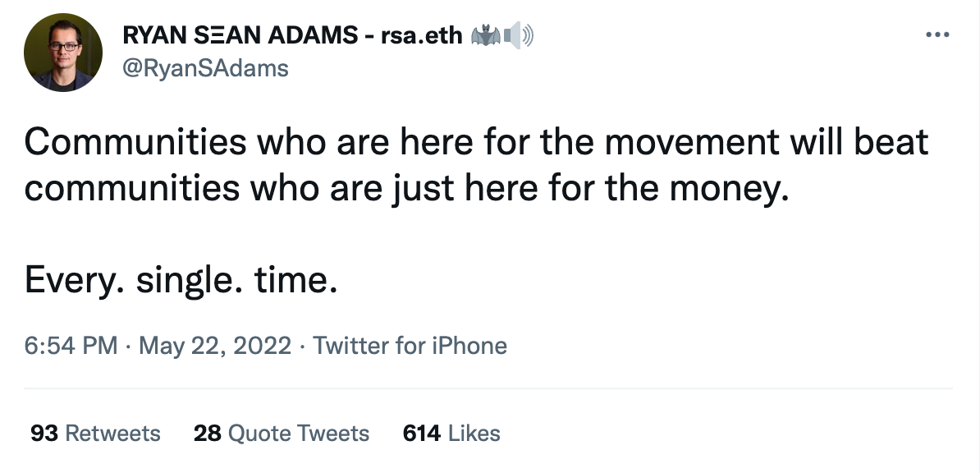Click the bold number 93 count
980x473 pixels.
click(x=44, y=433)
